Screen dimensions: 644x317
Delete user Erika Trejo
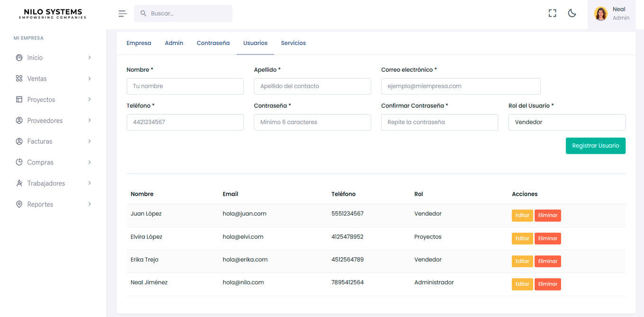pyautogui.click(x=547, y=261)
